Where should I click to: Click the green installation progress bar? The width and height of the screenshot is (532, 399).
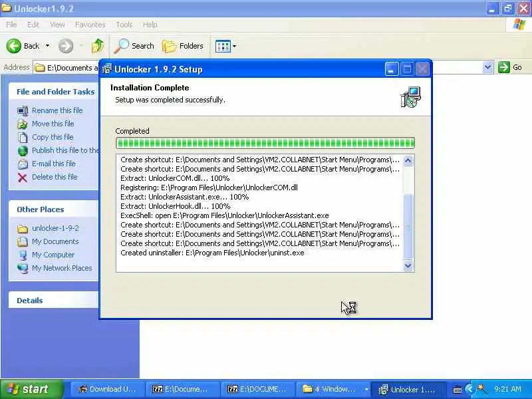pos(265,143)
